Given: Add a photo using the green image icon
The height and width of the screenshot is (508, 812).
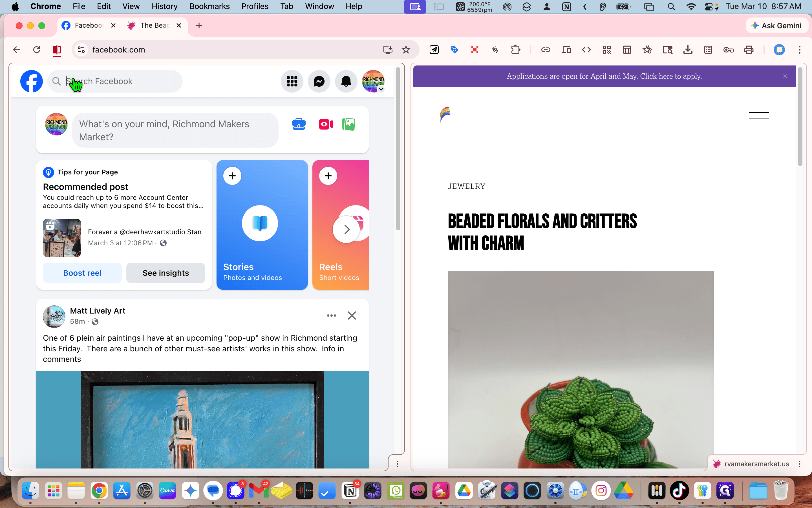Looking at the screenshot, I should point(348,124).
